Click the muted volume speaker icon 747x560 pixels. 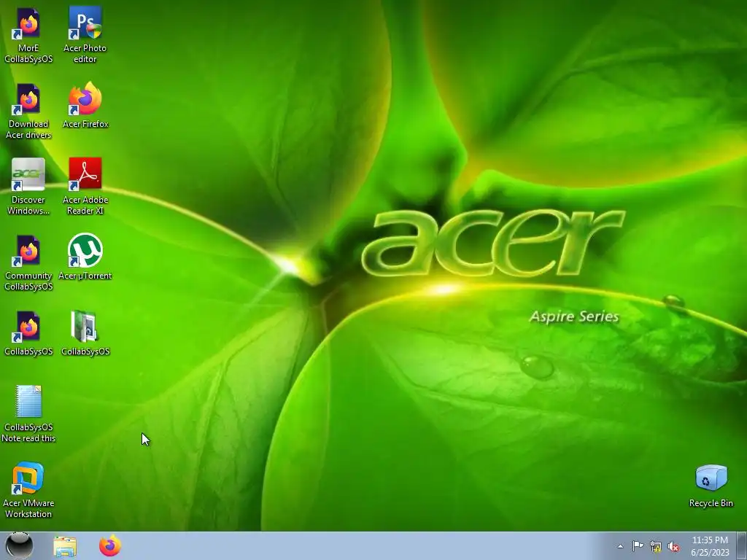[x=673, y=547]
